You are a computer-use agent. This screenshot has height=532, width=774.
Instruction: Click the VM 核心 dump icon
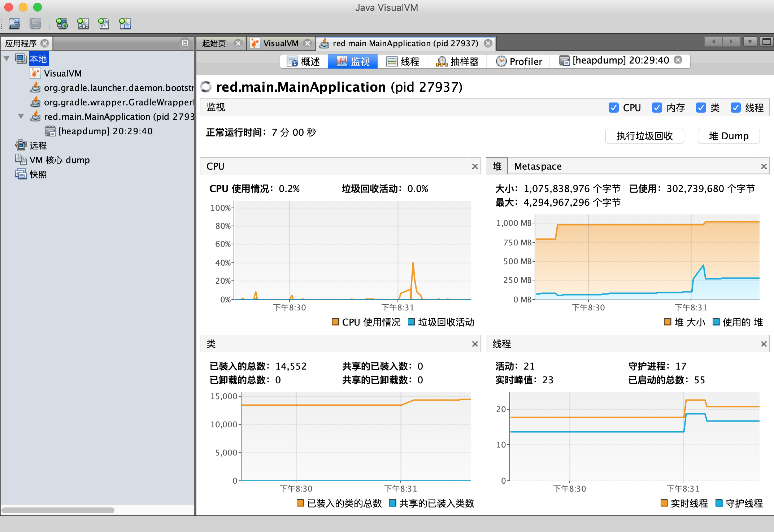tap(21, 160)
